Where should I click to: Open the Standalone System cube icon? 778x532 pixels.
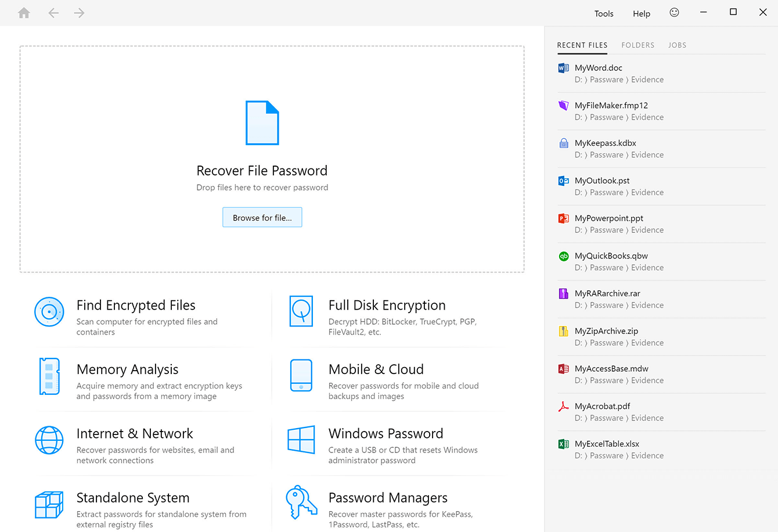coord(49,504)
